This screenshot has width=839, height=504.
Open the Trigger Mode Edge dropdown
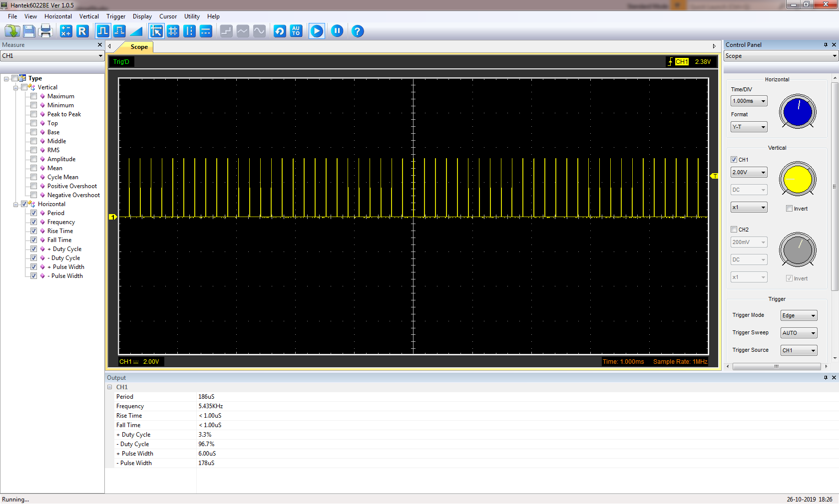click(799, 316)
